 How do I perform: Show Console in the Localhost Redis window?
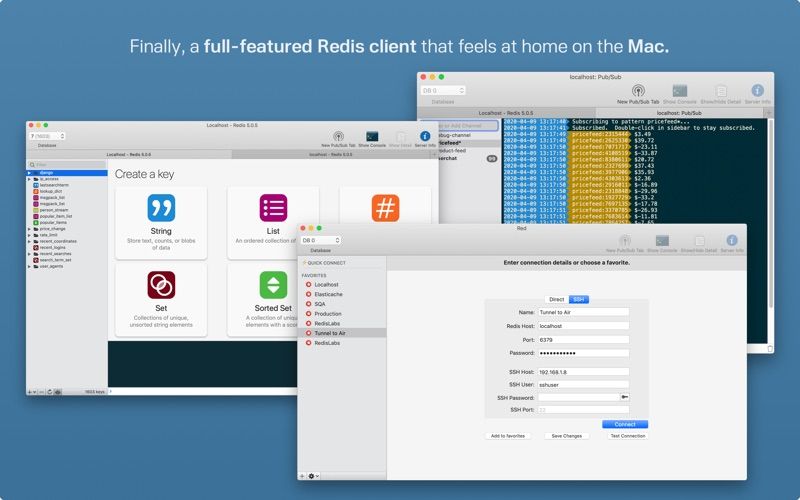coord(372,139)
